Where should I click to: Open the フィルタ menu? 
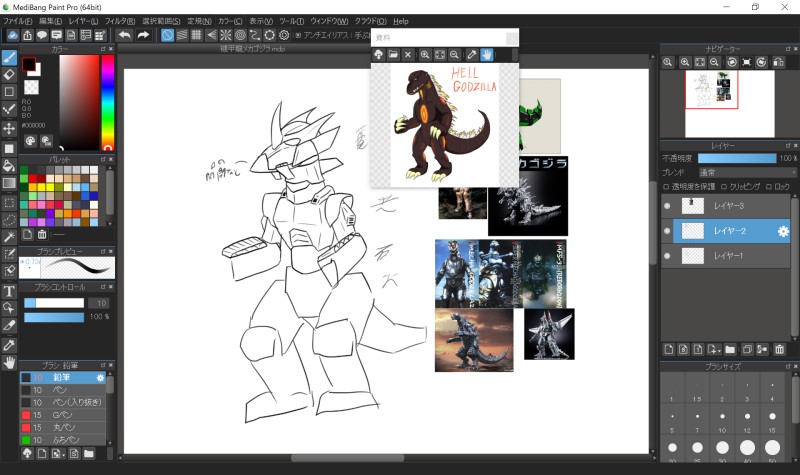120,20
